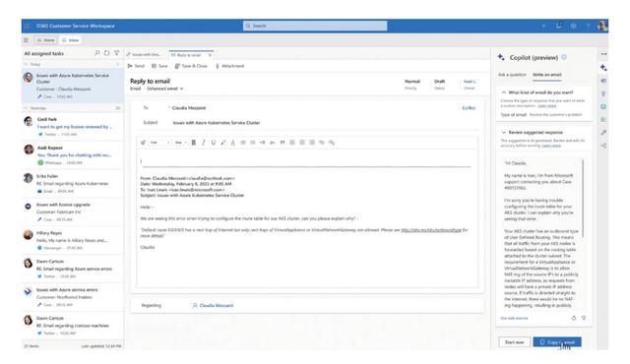Screen dimensions: 630x364
Task: Click the Ivan L owner link
Action: click(470, 82)
